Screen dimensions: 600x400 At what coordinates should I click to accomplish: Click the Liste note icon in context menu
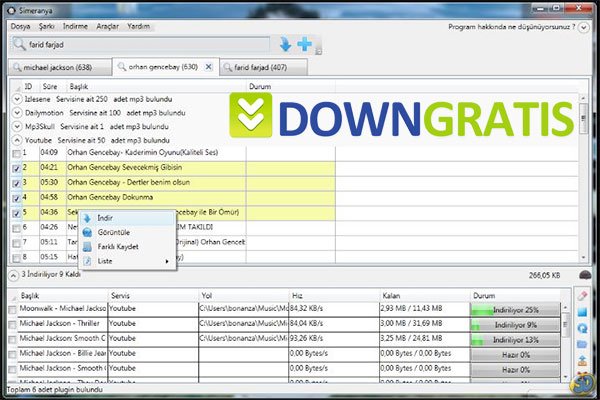click(87, 261)
